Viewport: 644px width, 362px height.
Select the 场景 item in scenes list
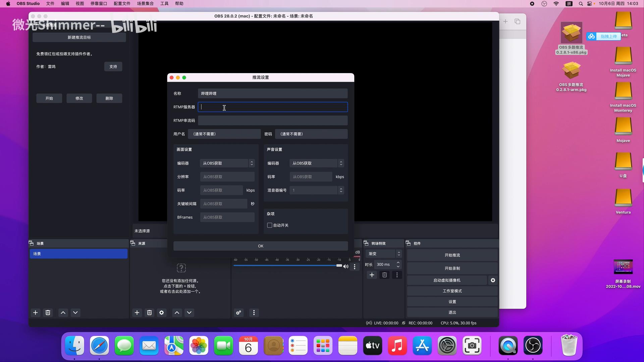tap(78, 254)
